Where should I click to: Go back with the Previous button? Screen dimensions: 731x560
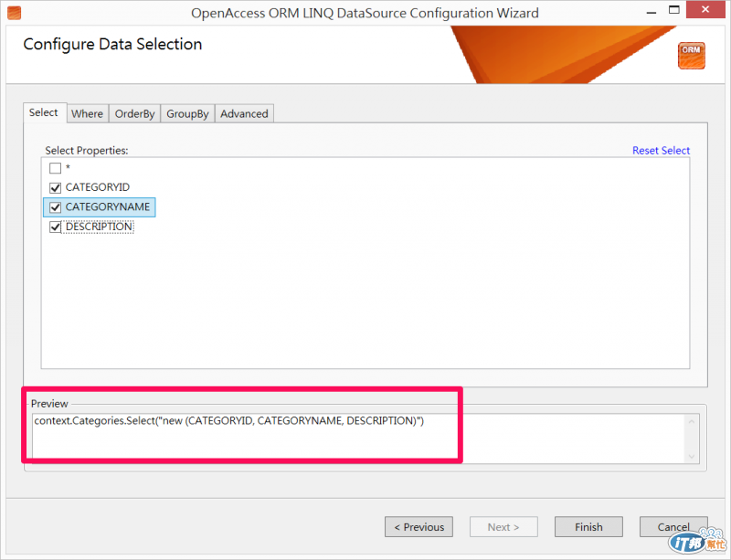(x=418, y=527)
